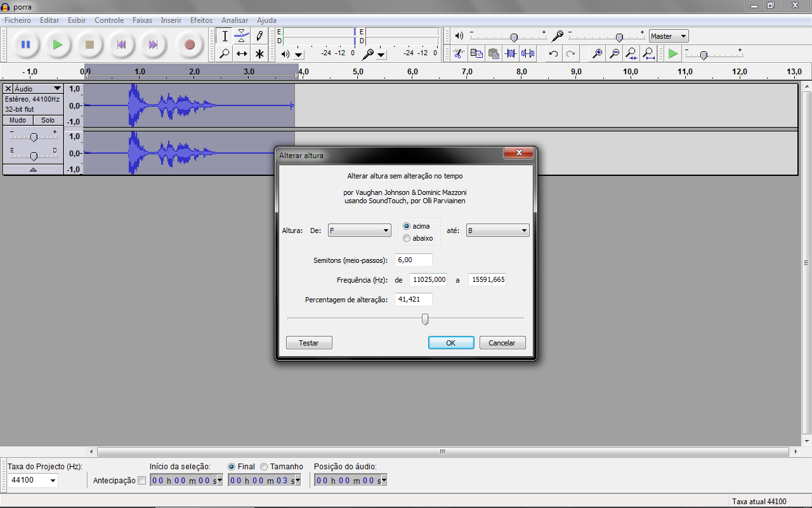This screenshot has width=812, height=508.
Task: Click the Stop playback button
Action: [x=89, y=44]
